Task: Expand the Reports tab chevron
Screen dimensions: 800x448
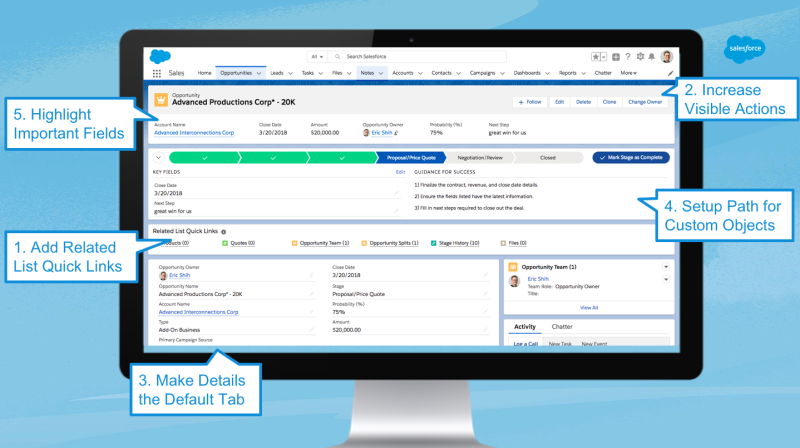Action: 583,73
